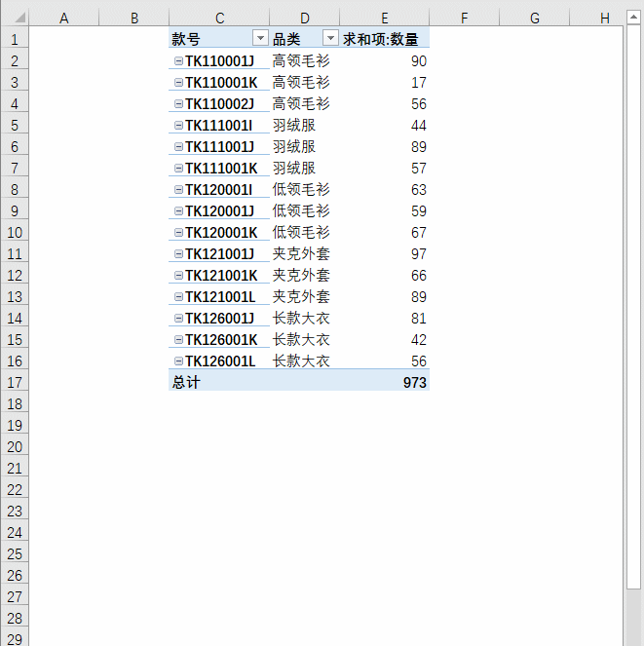Collapse the TK120001J group
644x646 pixels.
tap(178, 210)
